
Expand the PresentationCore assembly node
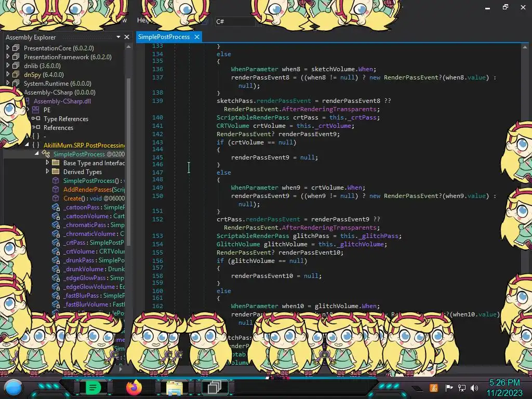(x=8, y=48)
